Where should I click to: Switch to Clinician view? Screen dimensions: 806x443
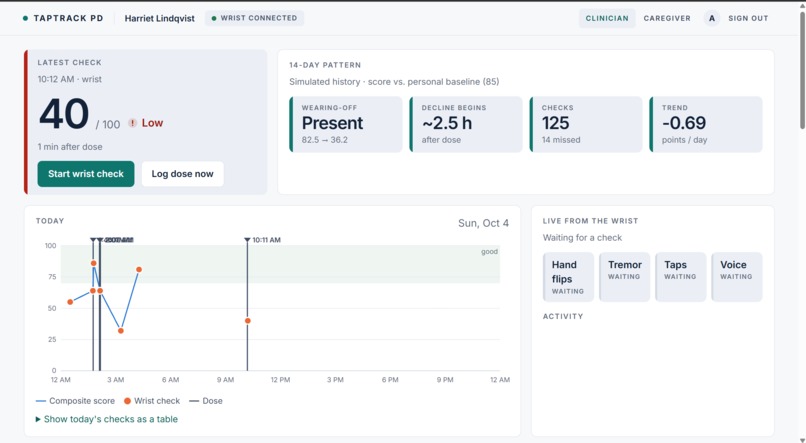[x=607, y=18]
